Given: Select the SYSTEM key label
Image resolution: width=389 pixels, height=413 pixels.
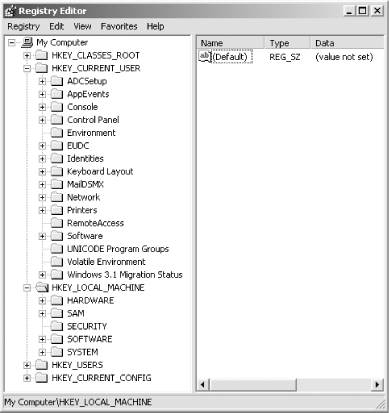Looking at the screenshot, I should click(x=83, y=352).
